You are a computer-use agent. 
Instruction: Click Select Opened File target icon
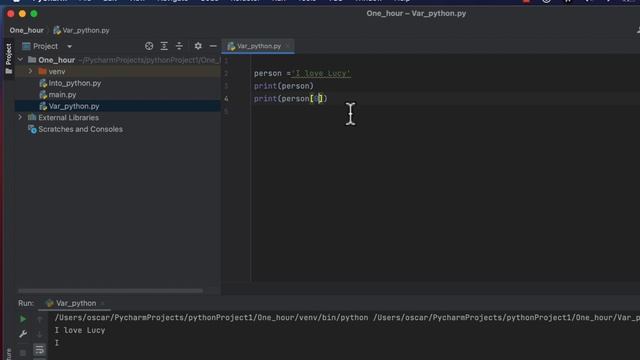point(149,46)
